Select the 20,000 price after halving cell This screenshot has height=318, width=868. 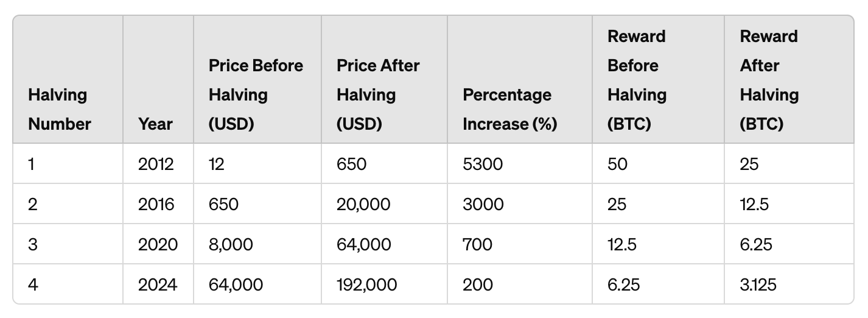pos(363,204)
